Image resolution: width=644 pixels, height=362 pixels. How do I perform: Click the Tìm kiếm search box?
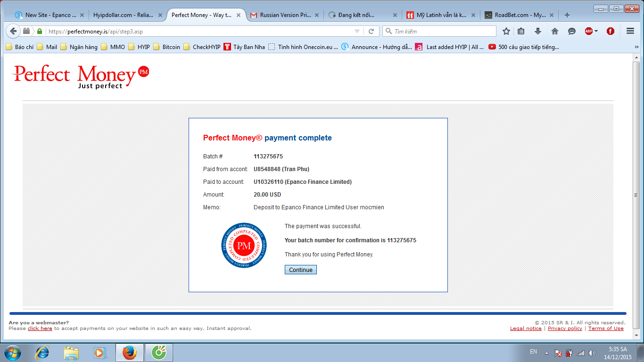click(x=439, y=32)
